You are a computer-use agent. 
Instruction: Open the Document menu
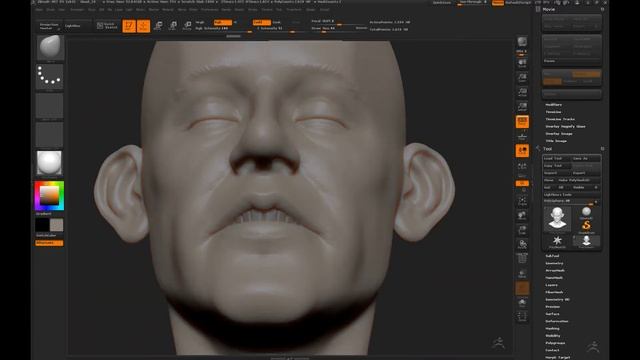pyautogui.click(x=77, y=9)
